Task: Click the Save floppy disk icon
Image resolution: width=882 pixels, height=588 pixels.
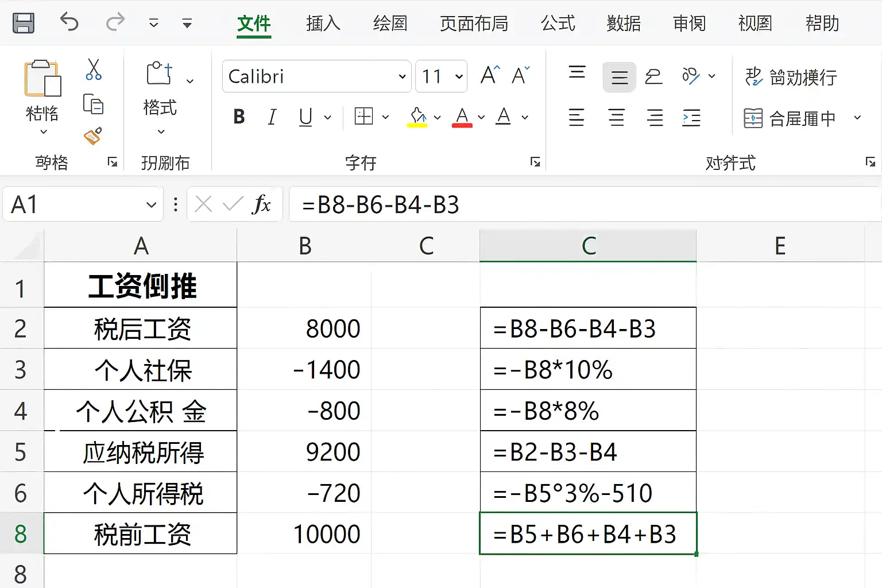Action: tap(24, 23)
